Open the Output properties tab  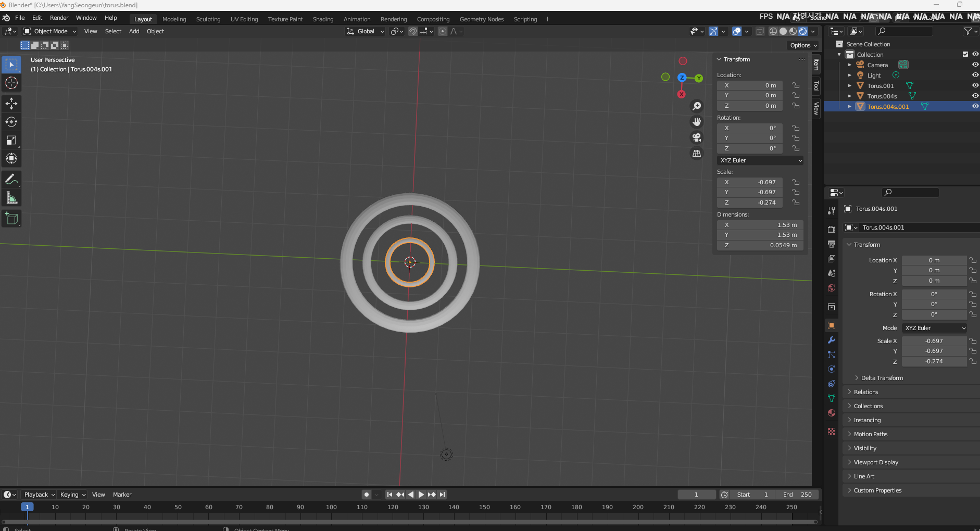832,244
